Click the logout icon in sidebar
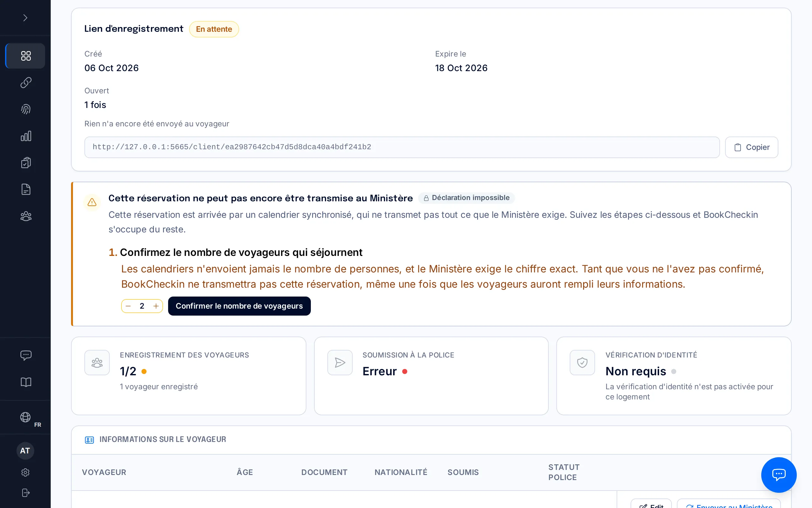 pos(25,493)
